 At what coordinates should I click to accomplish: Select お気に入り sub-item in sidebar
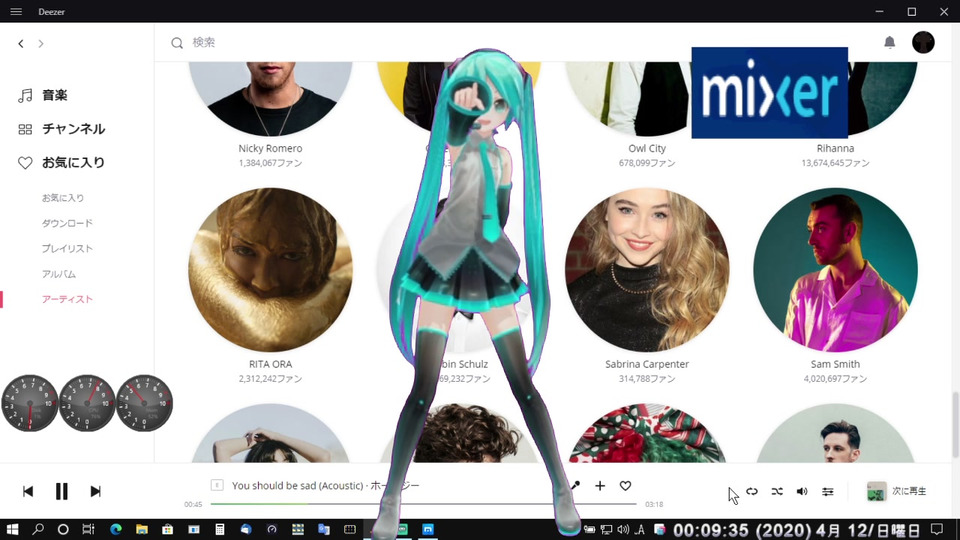[63, 198]
